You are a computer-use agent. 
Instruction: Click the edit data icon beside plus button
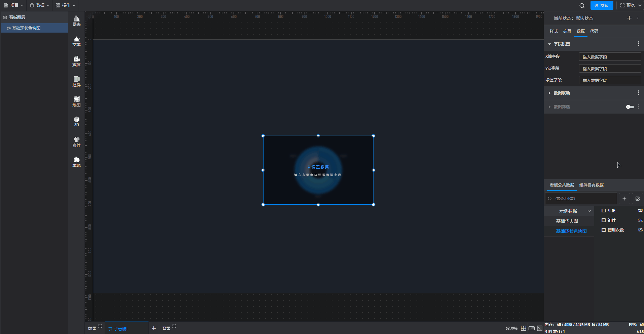(637, 199)
